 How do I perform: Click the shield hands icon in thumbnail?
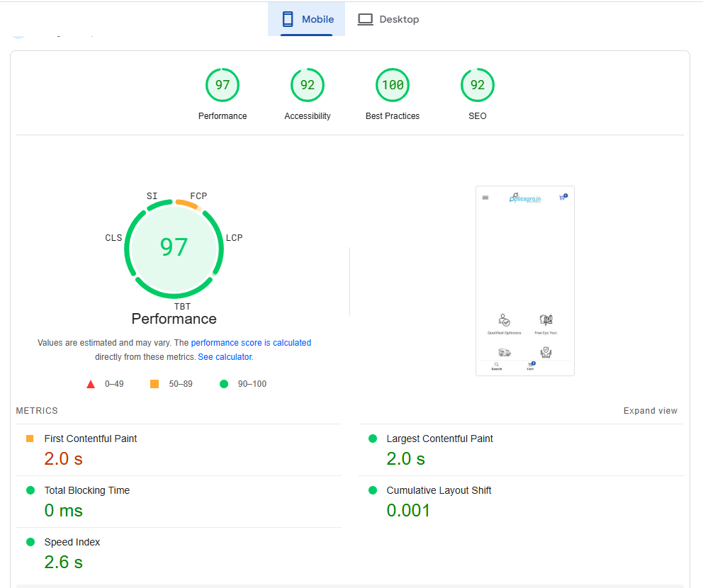click(x=546, y=353)
